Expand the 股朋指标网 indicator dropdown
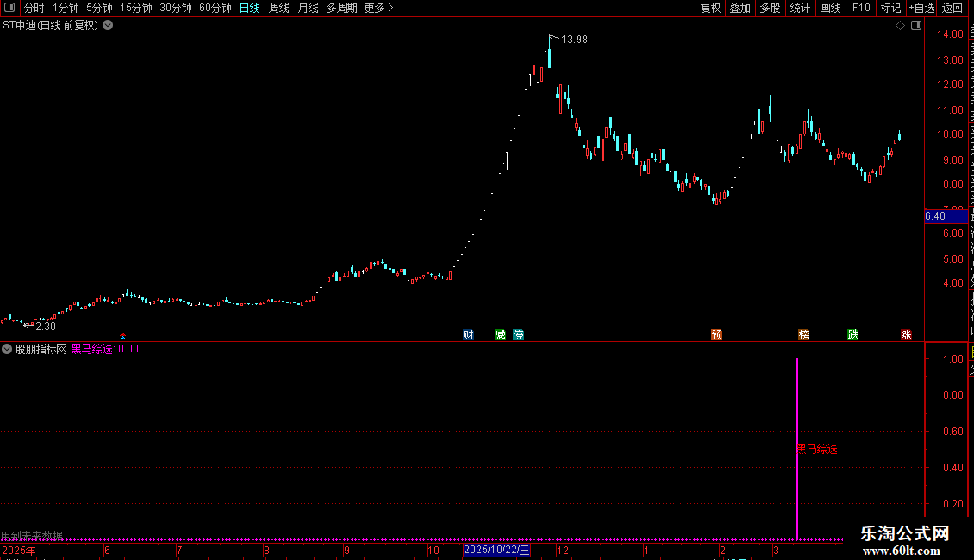 click(x=7, y=349)
